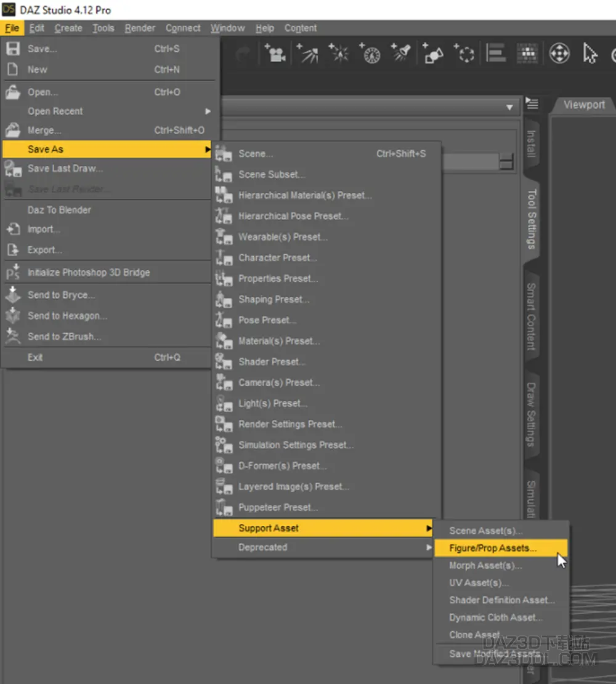This screenshot has width=616, height=684.
Task: Select Figure/Prop Assets menu entry
Action: point(501,548)
